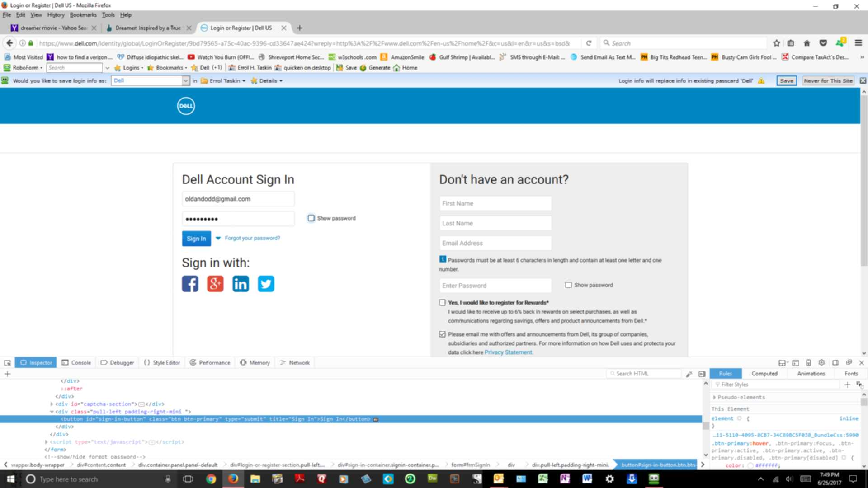The width and height of the screenshot is (868, 488).
Task: Click RoboForm Save button
Action: tap(787, 81)
